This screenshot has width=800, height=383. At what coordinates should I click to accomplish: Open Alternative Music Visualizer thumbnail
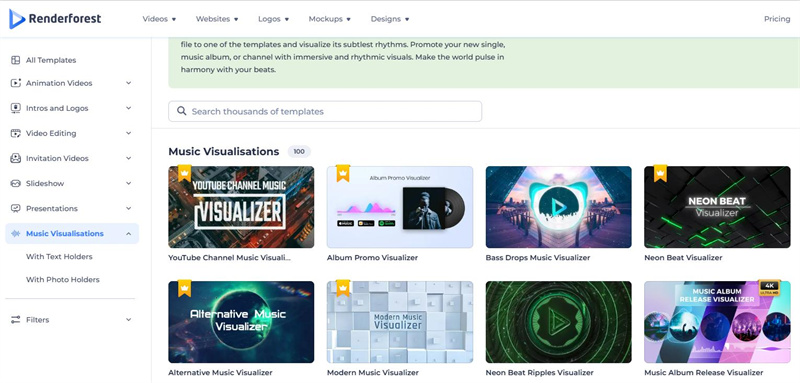tap(241, 322)
